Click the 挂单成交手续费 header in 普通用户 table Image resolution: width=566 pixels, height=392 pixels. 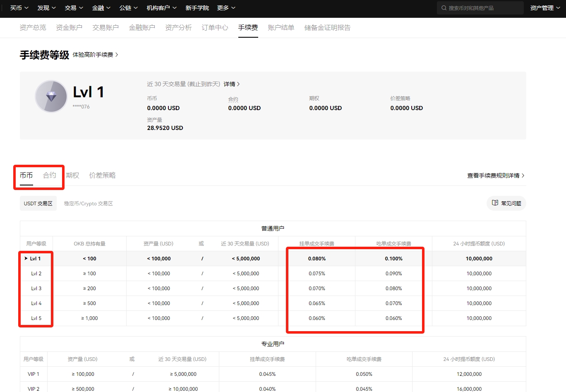[x=317, y=244]
